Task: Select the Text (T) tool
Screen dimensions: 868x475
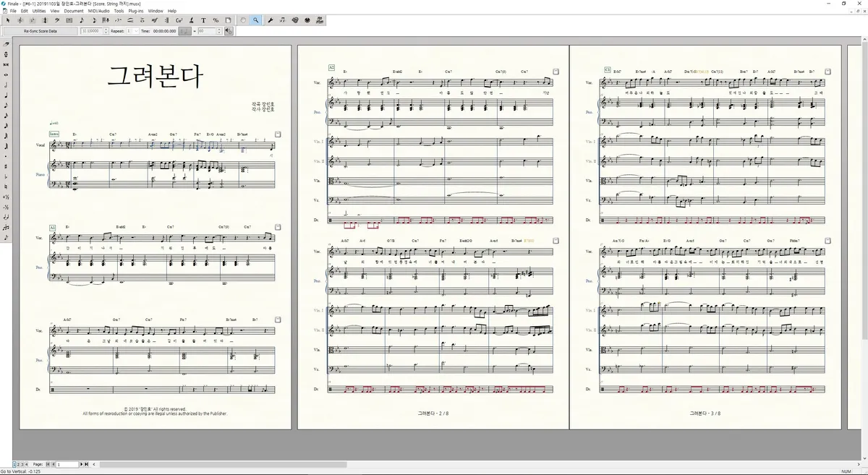Action: (x=203, y=20)
